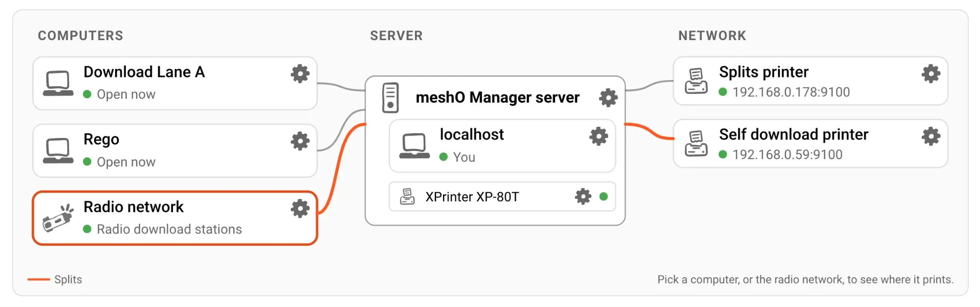980x307 pixels.
Task: Click the Download Lane A laptop icon
Action: (58, 83)
